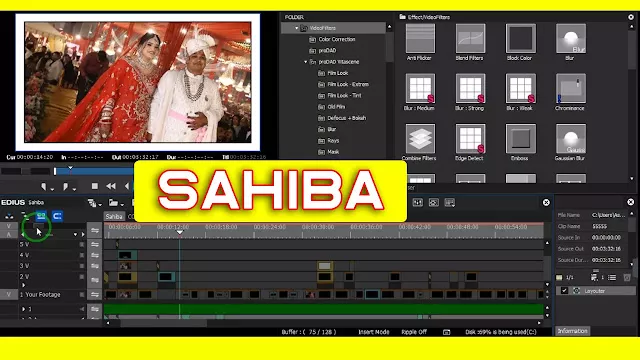Click the settings list icon in Information panel

[612, 278]
